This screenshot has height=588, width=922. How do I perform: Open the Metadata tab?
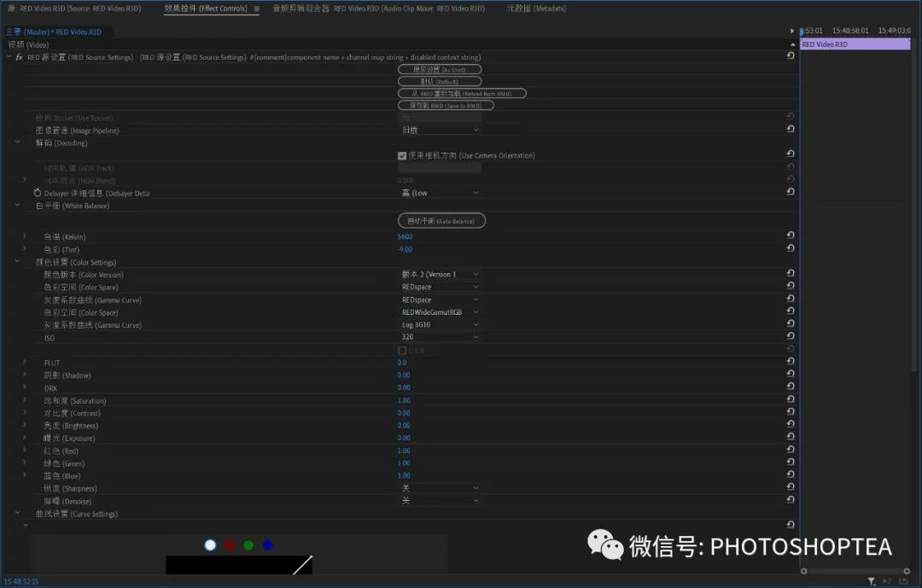(536, 9)
